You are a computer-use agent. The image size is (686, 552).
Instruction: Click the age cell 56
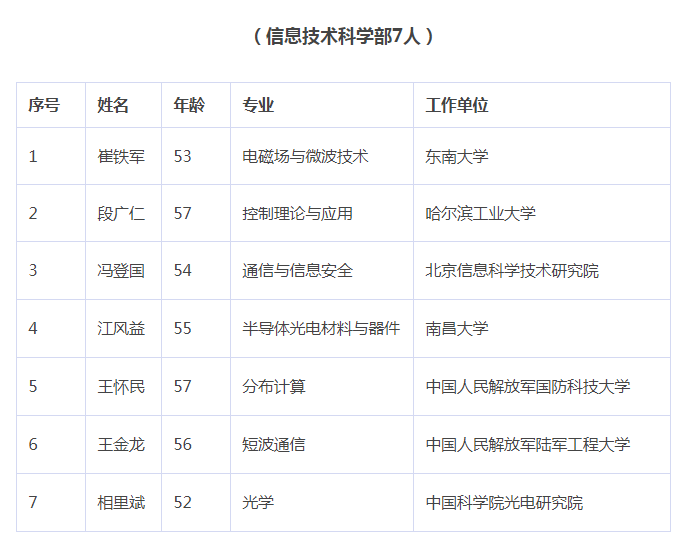click(x=182, y=445)
